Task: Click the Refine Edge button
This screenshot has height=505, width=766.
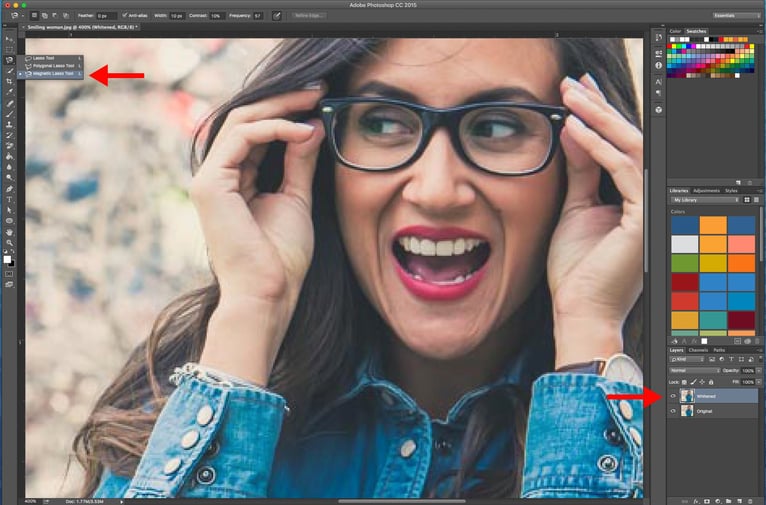Action: click(x=309, y=16)
